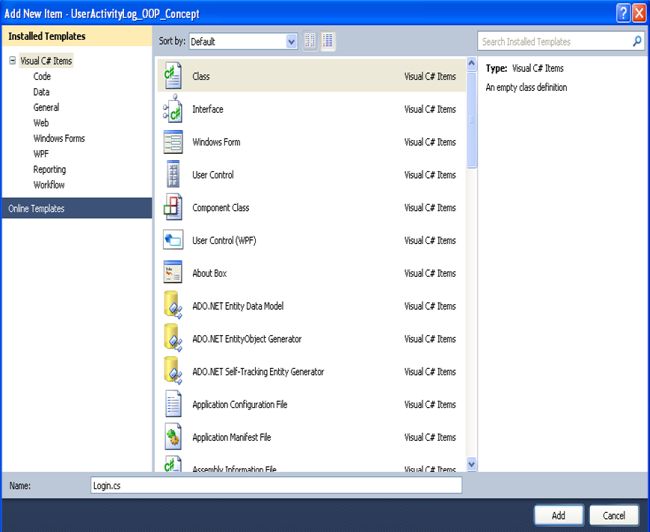Pick the Component Class template icon
This screenshot has width=650, height=532.
coord(172,207)
